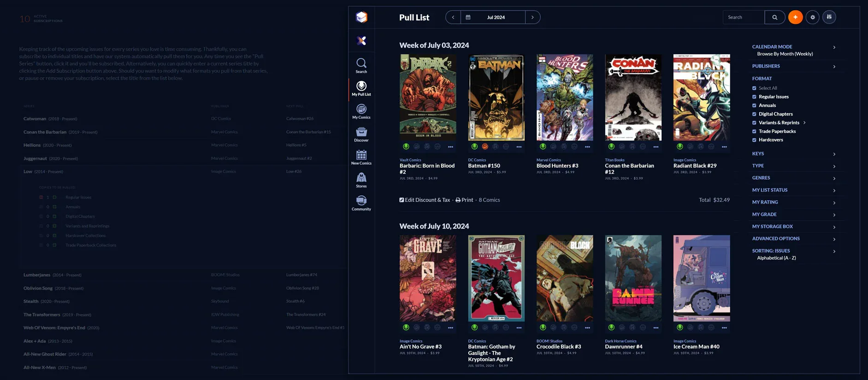Open the Community sidebar icon

pos(361,203)
